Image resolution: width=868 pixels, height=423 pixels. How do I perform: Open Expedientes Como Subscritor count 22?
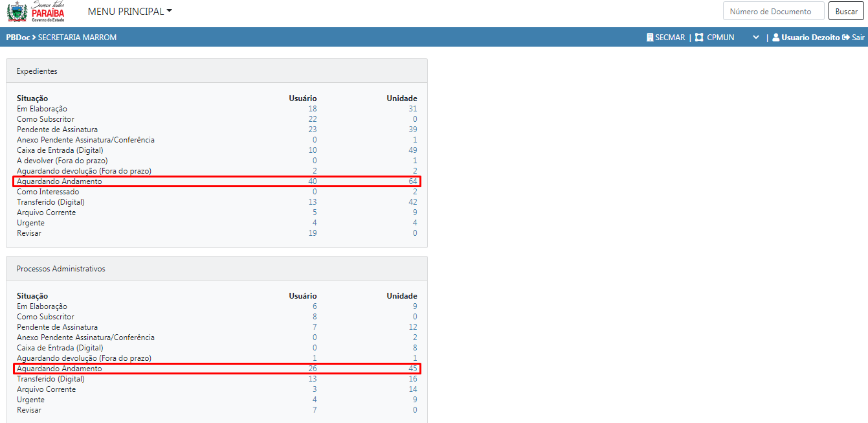coord(313,119)
